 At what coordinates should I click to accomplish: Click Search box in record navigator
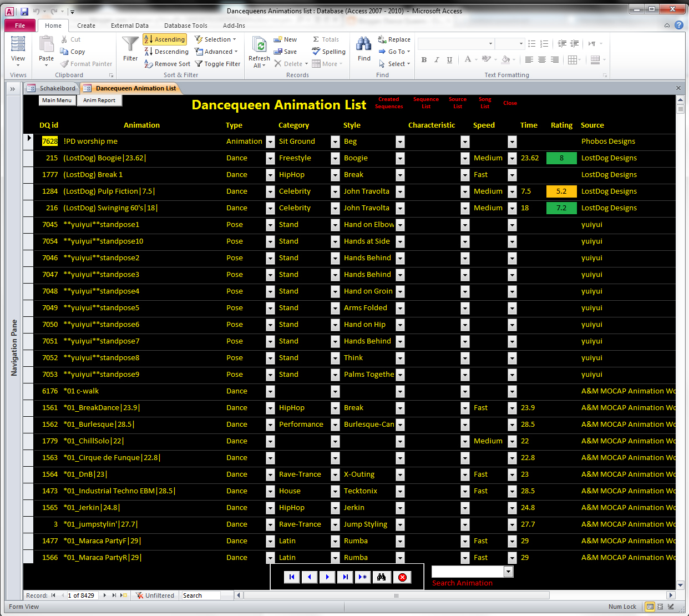(201, 595)
